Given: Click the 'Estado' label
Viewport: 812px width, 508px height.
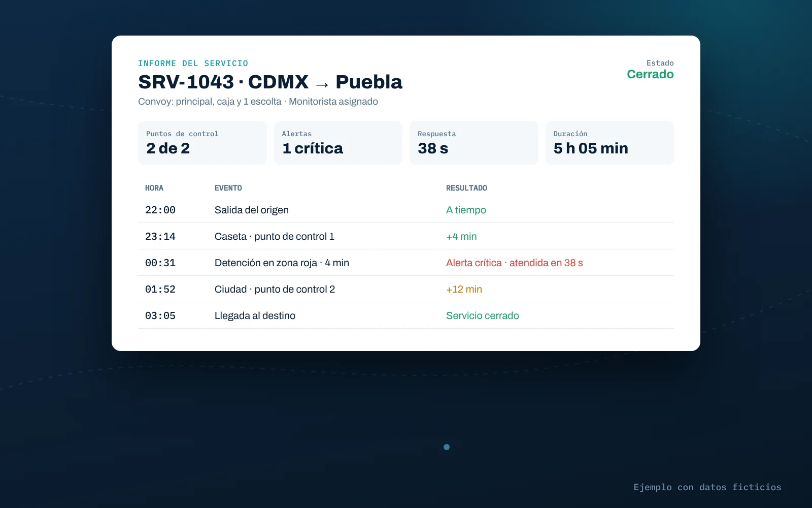Looking at the screenshot, I should 660,63.
